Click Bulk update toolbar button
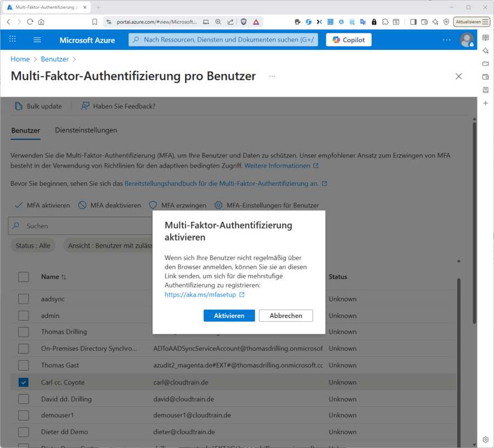494x448 pixels. 38,106
